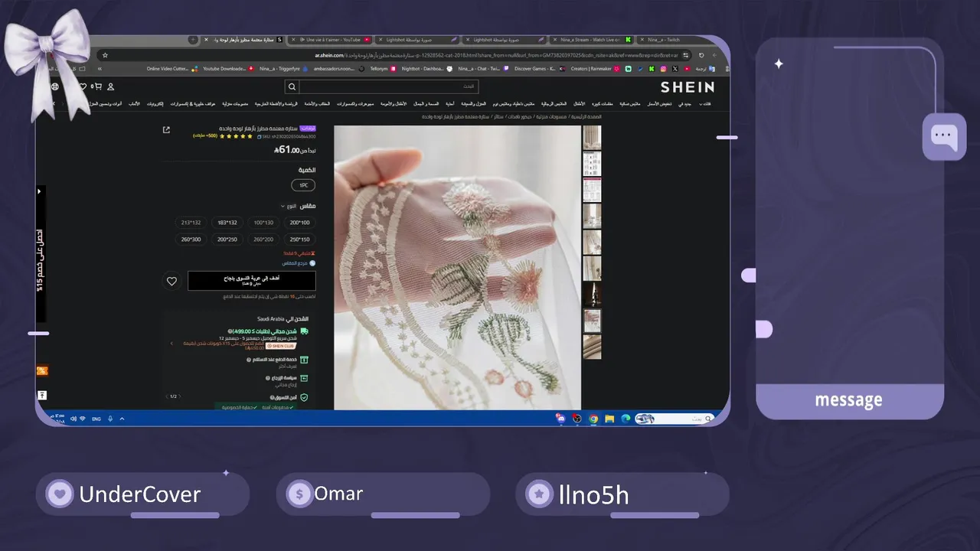This screenshot has width=980, height=551.
Task: Click the Windows taskbar search box
Action: (675, 419)
